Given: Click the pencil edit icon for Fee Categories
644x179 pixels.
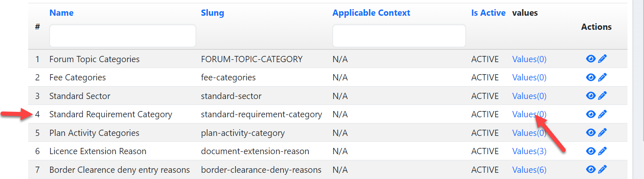Looking at the screenshot, I should [602, 77].
